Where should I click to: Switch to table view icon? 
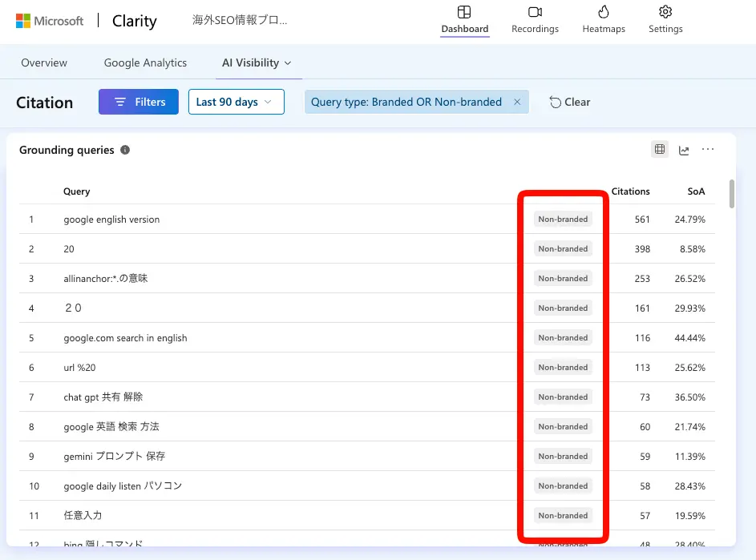click(660, 149)
